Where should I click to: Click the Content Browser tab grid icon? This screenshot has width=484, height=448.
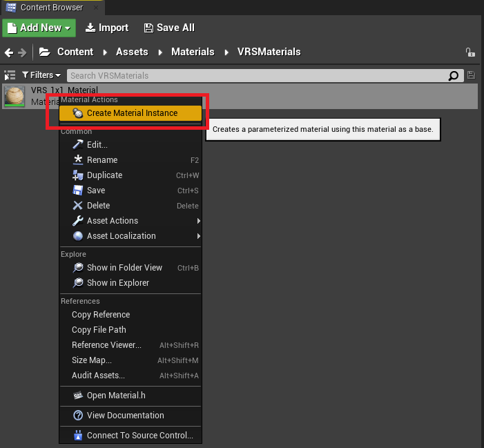tap(11, 8)
